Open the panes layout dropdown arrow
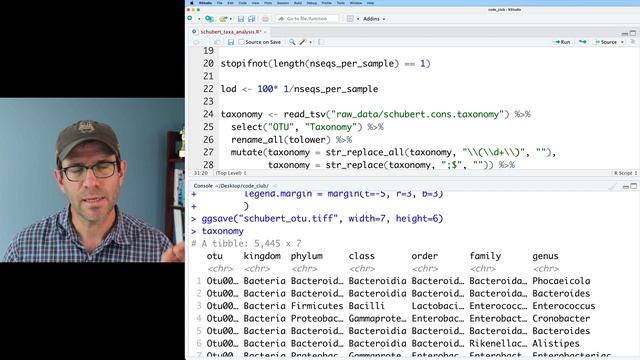Image resolution: width=640 pixels, height=360 pixels. click(358, 19)
